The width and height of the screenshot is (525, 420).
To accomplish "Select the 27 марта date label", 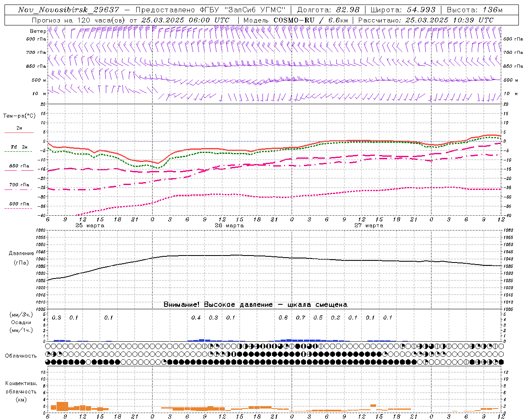I will point(369,226).
